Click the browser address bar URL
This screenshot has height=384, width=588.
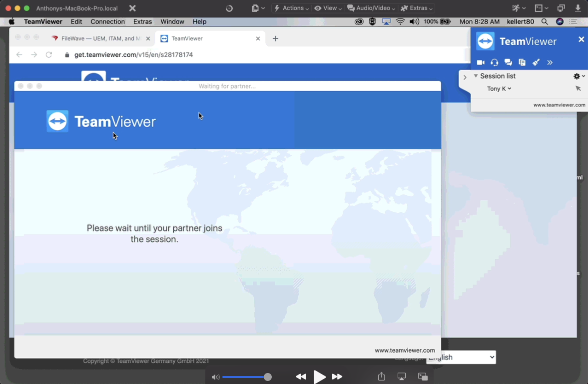click(x=133, y=55)
